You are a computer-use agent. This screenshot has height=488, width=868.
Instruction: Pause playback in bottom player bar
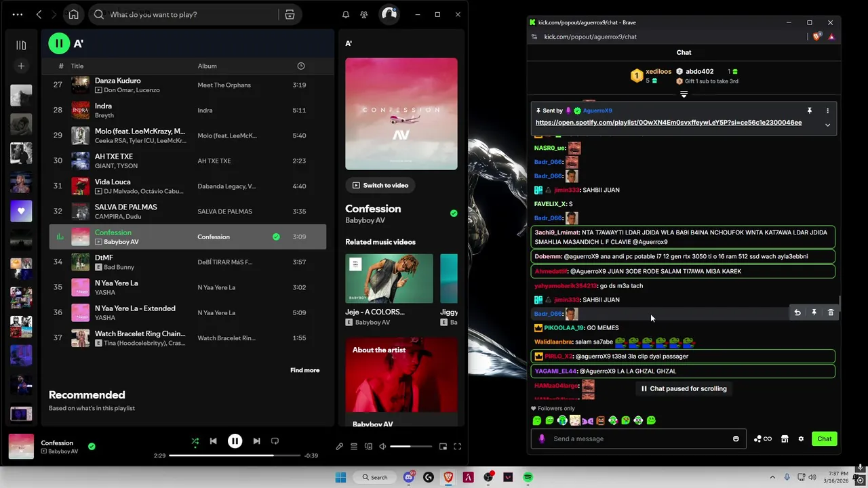click(235, 441)
